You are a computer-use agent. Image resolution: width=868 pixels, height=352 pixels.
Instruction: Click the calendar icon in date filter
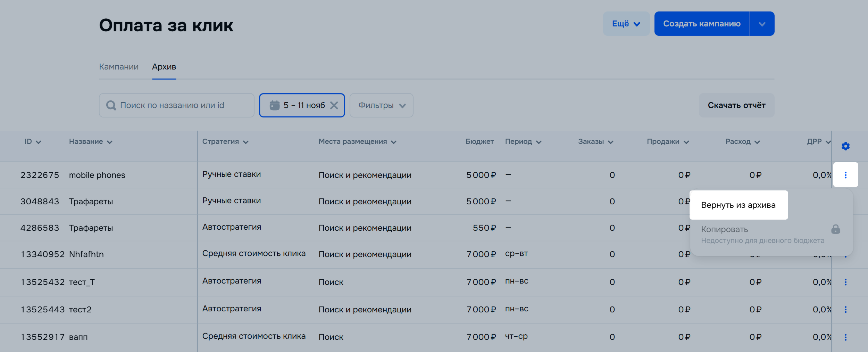[x=274, y=105]
